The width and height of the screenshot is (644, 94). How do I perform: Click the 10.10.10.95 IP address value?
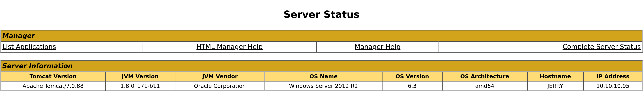(x=613, y=86)
